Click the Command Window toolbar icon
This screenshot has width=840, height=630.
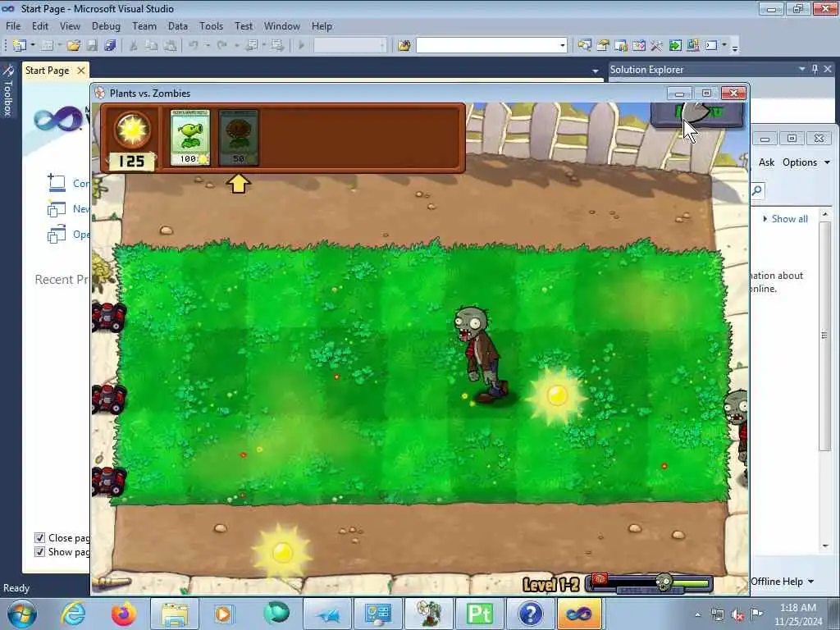[x=711, y=46]
